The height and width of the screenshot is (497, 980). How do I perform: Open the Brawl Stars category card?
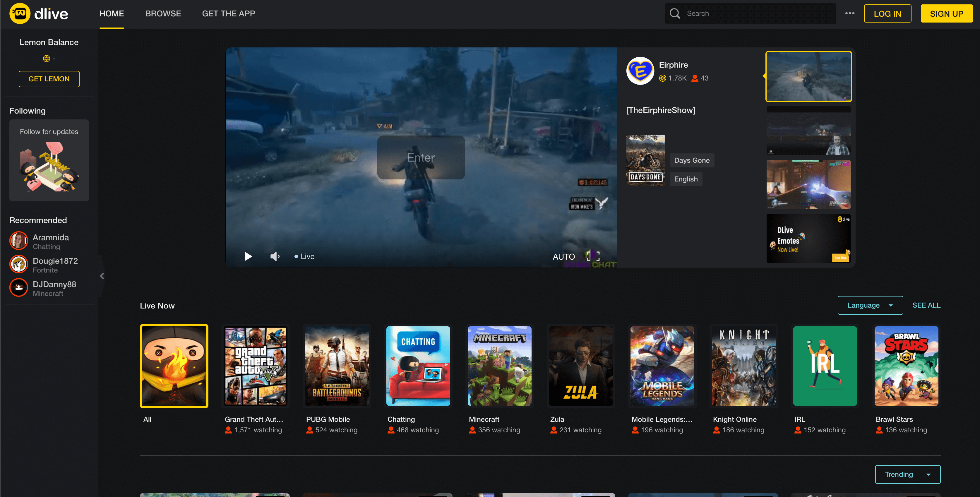click(x=907, y=366)
